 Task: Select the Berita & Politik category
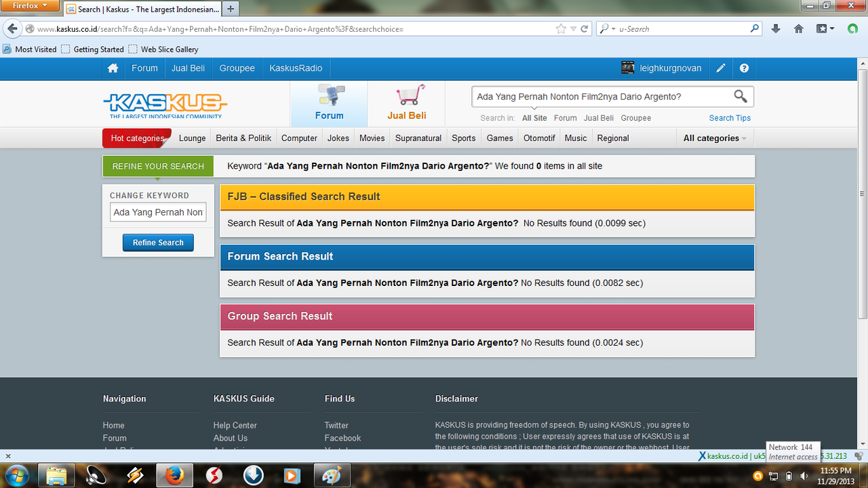[243, 138]
